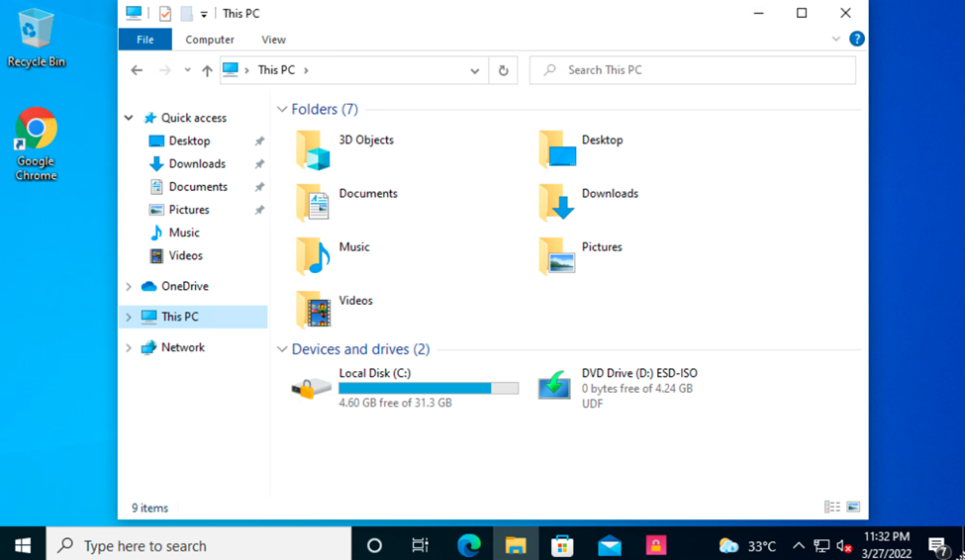Click the taskbar Type here to search box
This screenshot has width=965, height=560.
199,545
